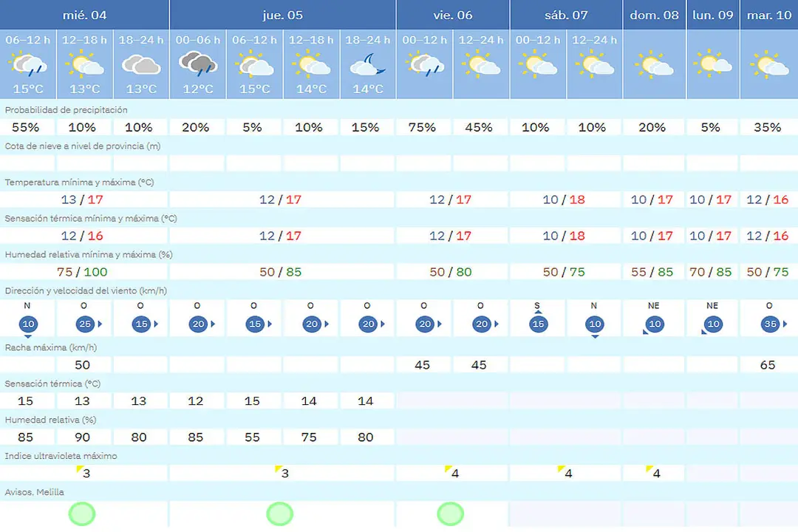
Task: Click the 45% precipitation probability value
Action: pyautogui.click(x=478, y=127)
